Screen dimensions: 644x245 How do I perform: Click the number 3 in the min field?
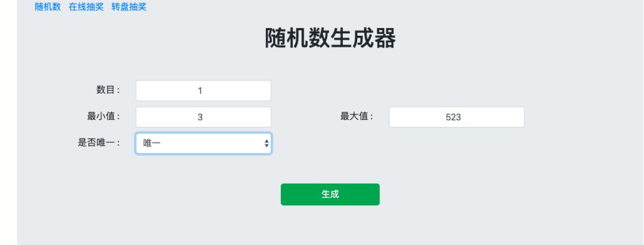click(200, 117)
